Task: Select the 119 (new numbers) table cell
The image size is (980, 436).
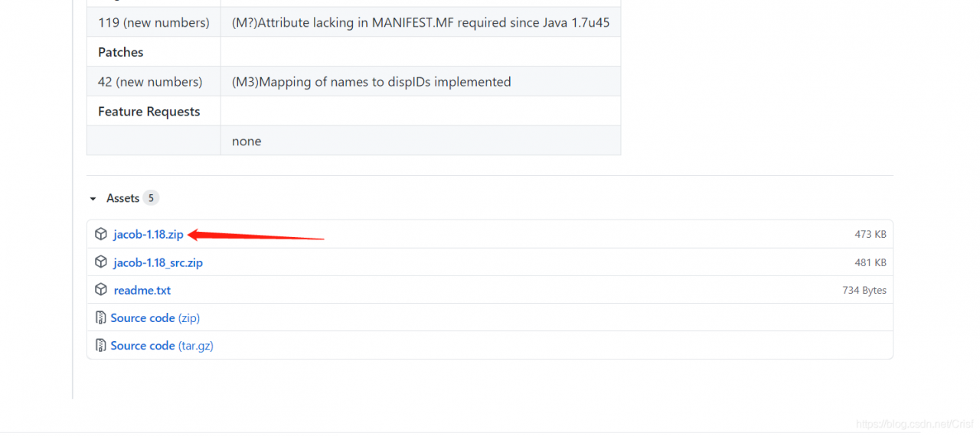Action: pyautogui.click(x=154, y=22)
